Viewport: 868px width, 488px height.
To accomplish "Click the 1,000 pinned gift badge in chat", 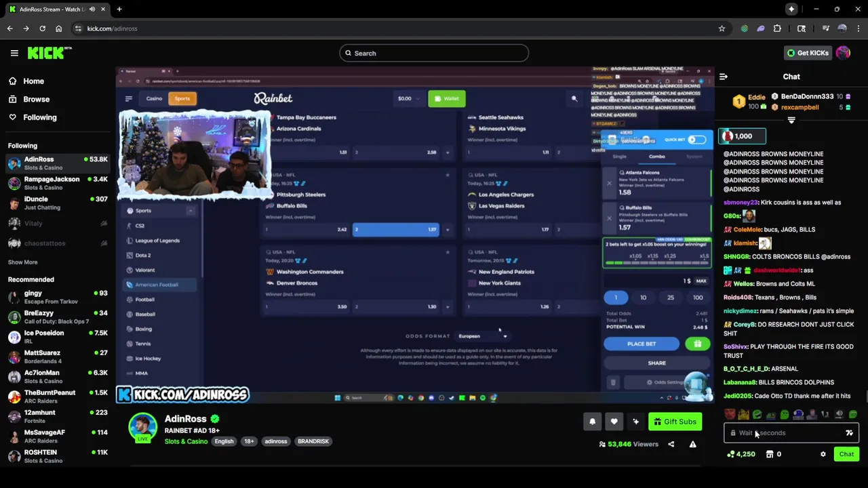I will tap(743, 136).
